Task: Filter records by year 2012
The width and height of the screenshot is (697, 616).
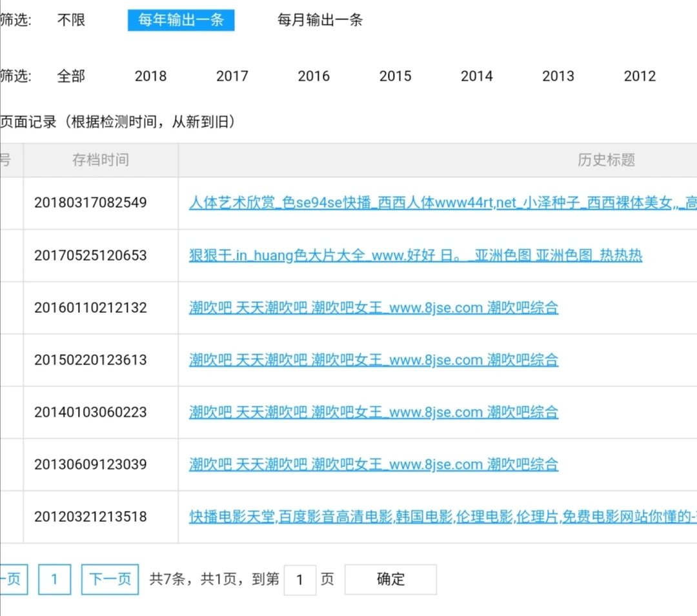Action: click(x=640, y=76)
